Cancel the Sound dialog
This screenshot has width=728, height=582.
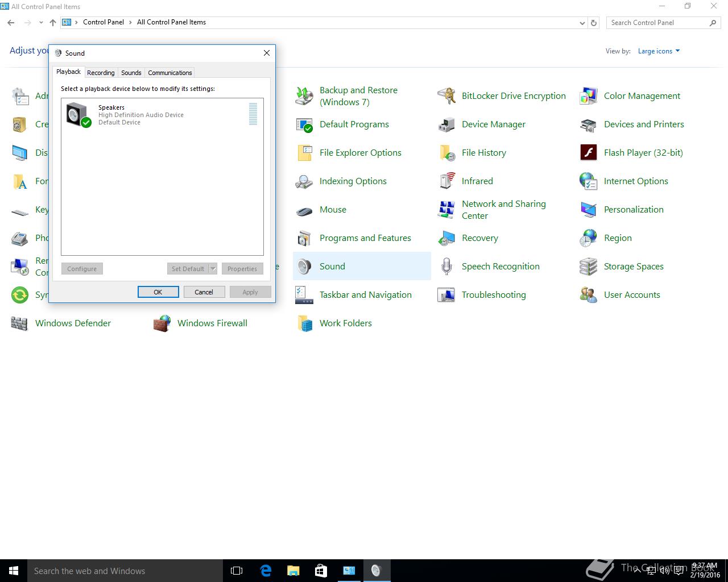click(204, 292)
